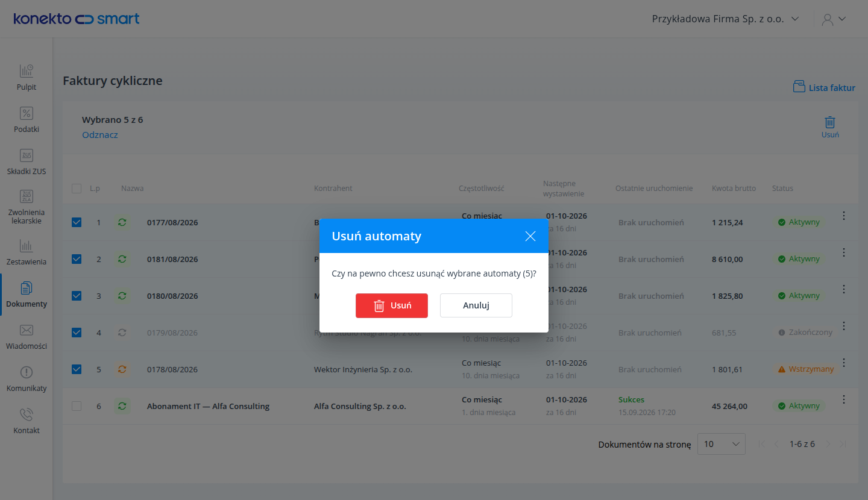Open Składki ZUS in the sidebar
The image size is (868, 500).
27,162
